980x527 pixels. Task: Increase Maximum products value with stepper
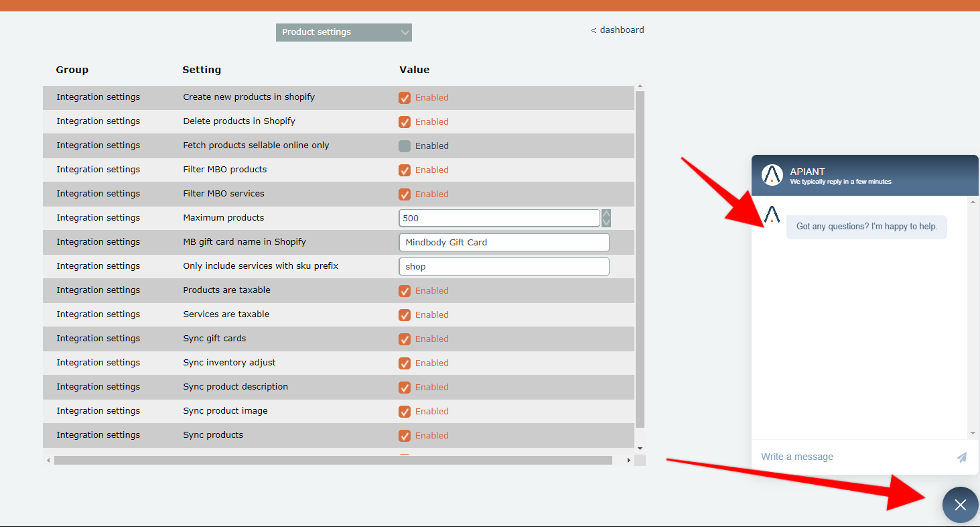[x=606, y=214]
